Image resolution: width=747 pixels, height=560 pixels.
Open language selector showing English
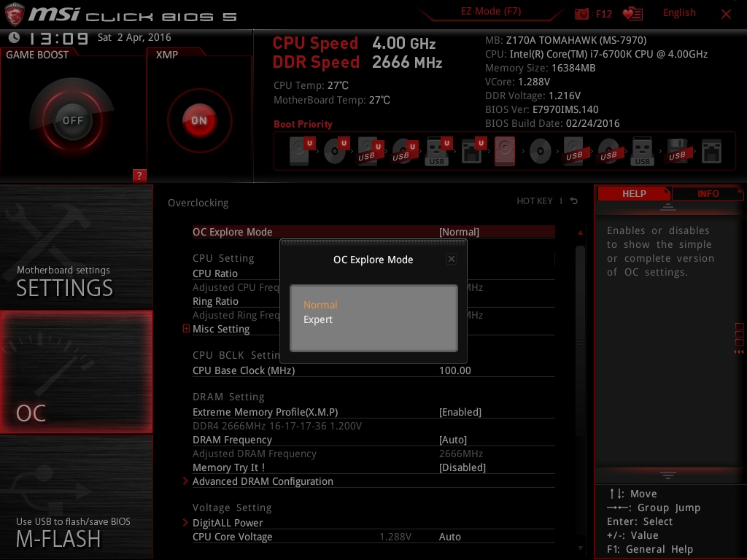pos(679,13)
